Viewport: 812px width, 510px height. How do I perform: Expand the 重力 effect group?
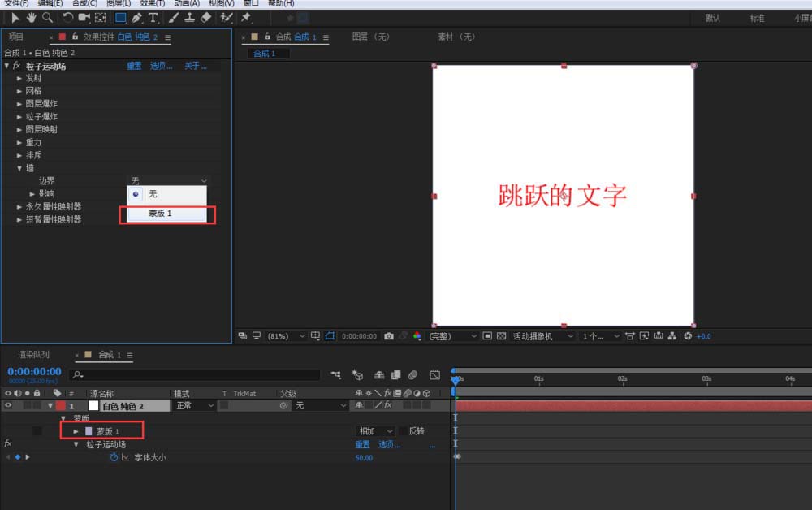coord(20,142)
